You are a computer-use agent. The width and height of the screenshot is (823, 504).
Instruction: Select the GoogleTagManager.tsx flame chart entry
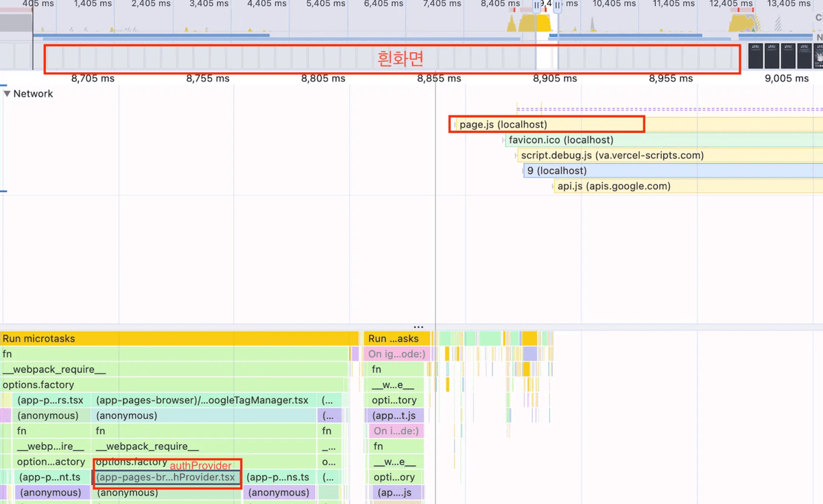tap(203, 400)
